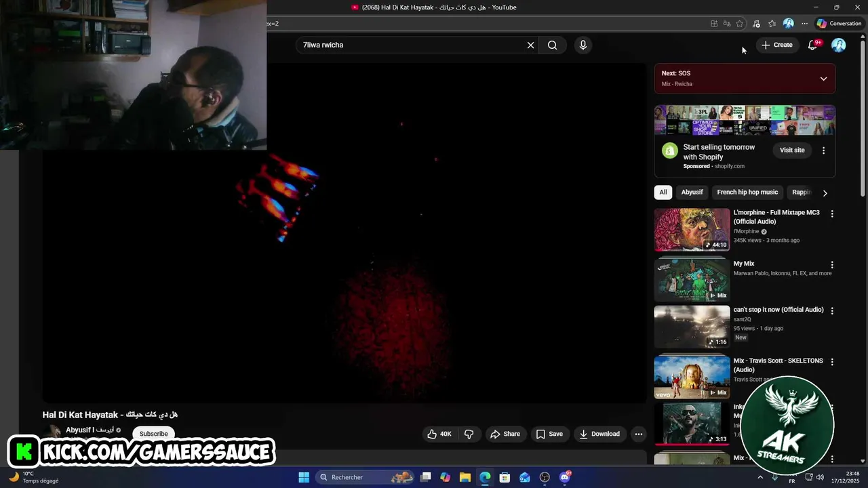Screen dimensions: 868x488
Task: Open Discord from the taskbar
Action: pyautogui.click(x=565, y=477)
